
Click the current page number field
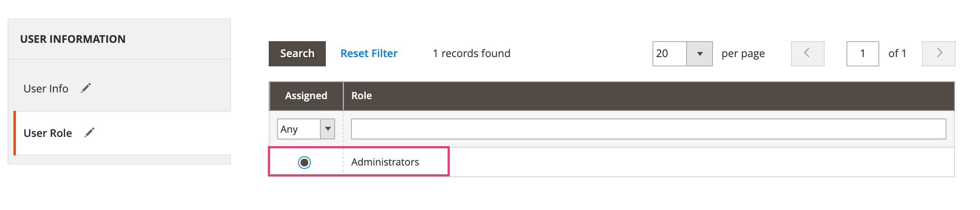pos(862,53)
